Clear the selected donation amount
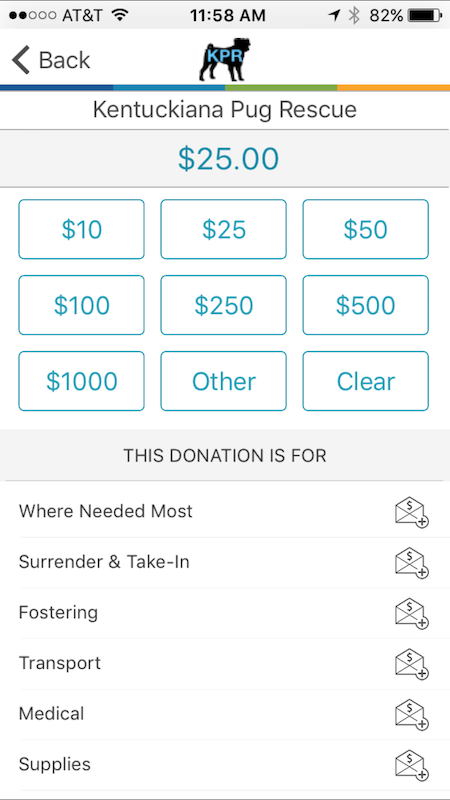The image size is (450, 800). click(x=365, y=381)
